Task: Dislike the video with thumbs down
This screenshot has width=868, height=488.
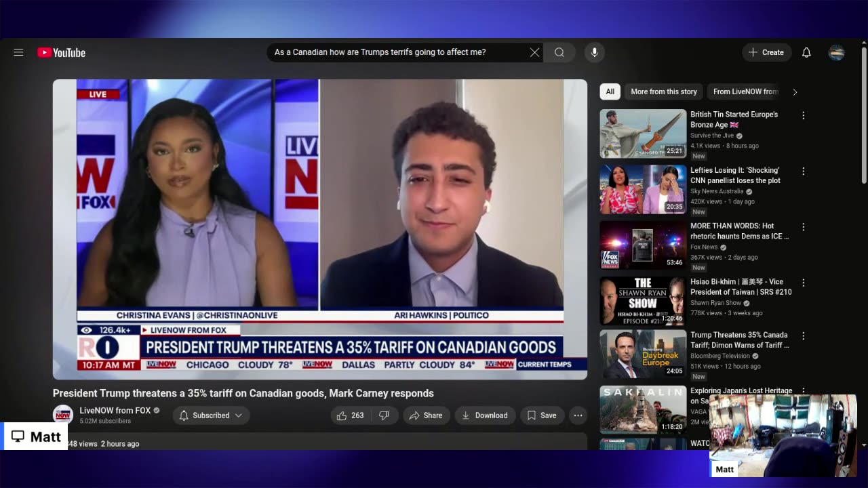Action: (x=384, y=415)
